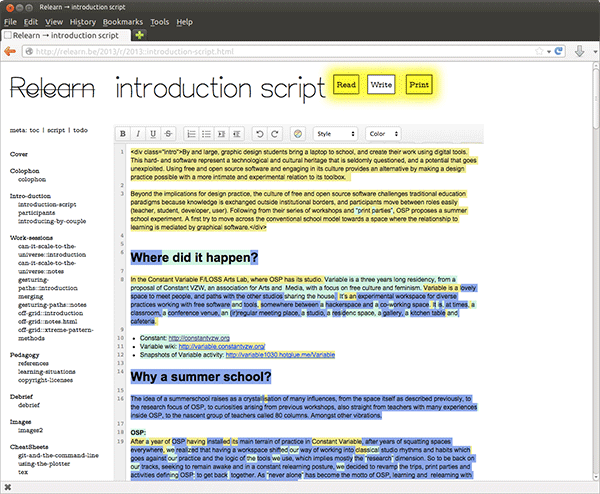Open the participants sidebar link

36,213
